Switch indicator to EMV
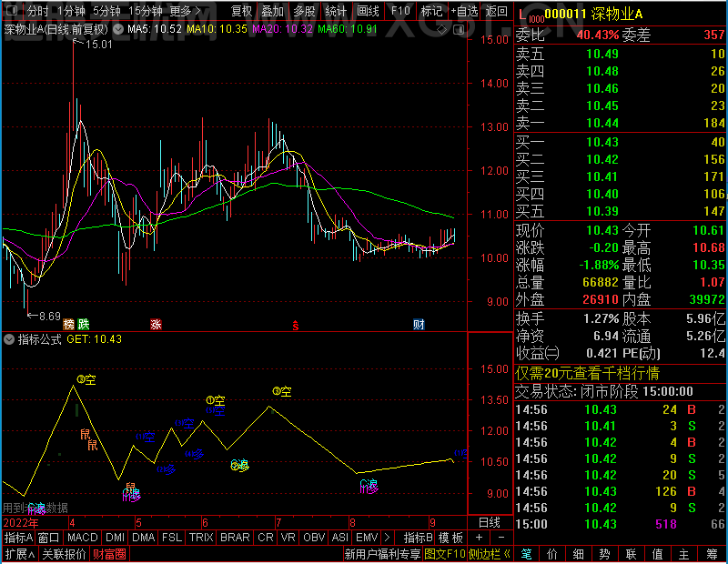The image size is (728, 564). 367,538
